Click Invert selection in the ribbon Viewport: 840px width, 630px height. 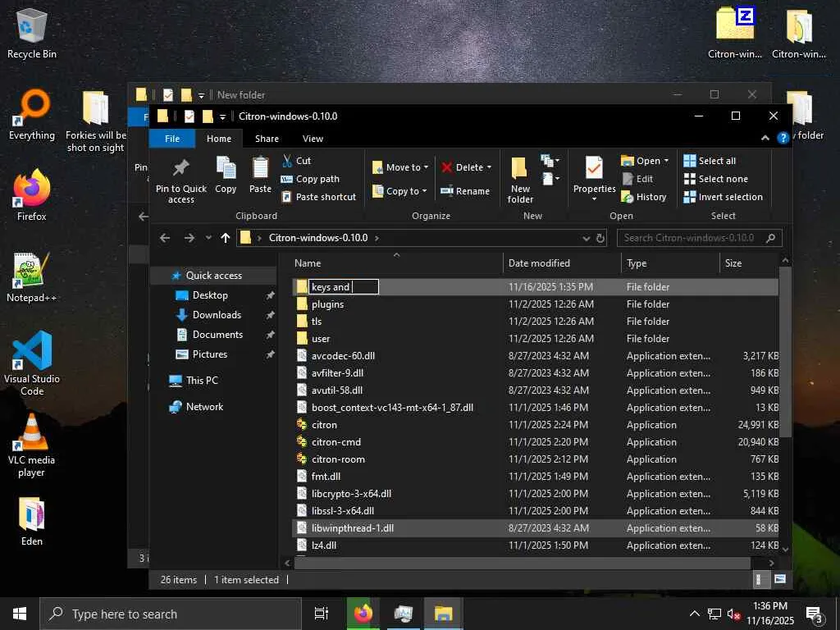[x=723, y=197]
